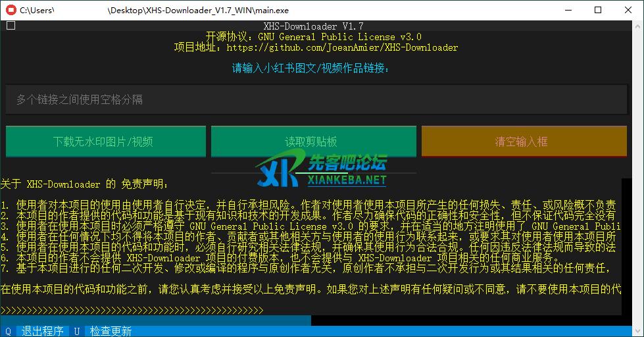
Task: Click the Q key hint in footer
Action: (8, 331)
